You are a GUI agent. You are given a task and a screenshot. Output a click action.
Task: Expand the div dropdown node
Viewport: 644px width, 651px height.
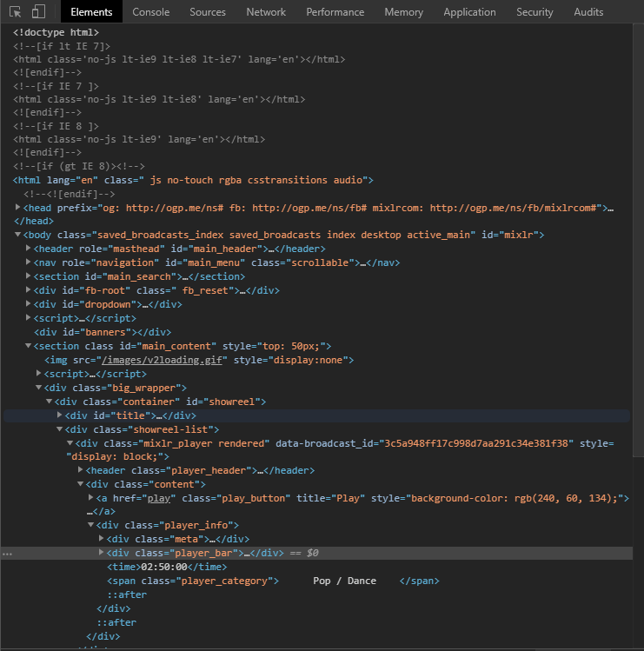28,304
